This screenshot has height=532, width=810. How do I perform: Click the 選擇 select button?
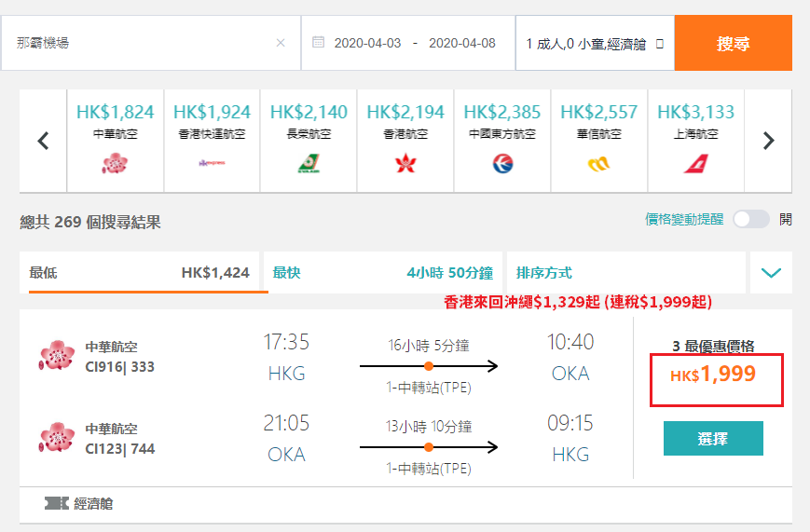click(x=713, y=439)
